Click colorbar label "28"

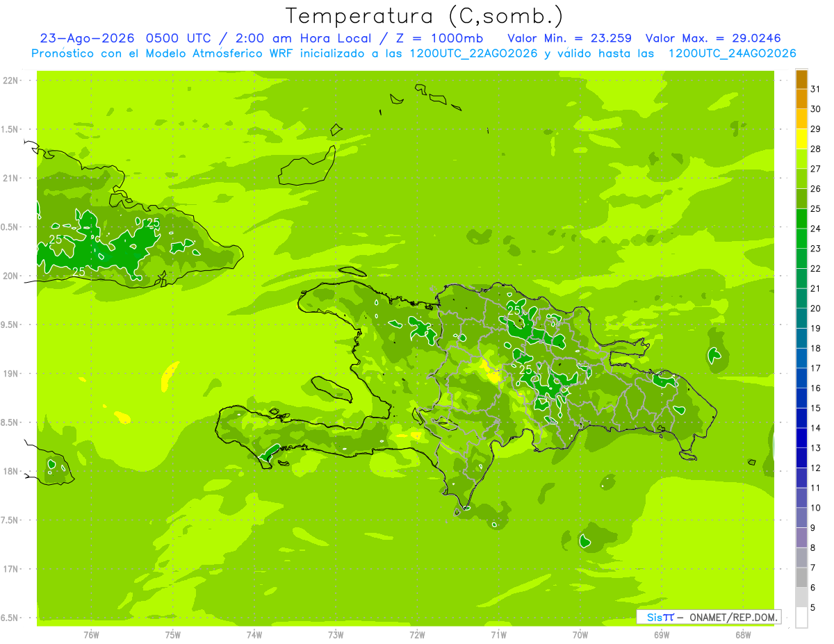pos(816,149)
